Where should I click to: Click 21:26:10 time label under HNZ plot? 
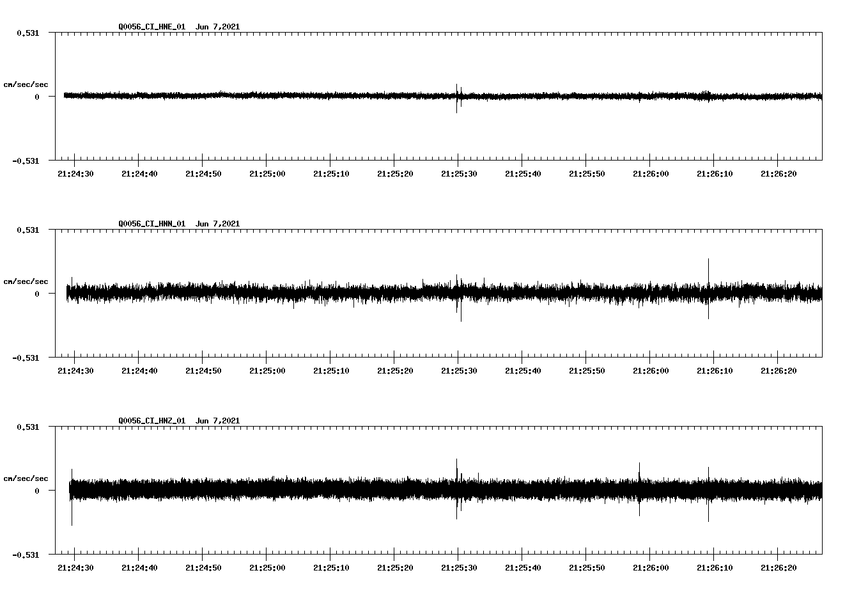(x=715, y=568)
